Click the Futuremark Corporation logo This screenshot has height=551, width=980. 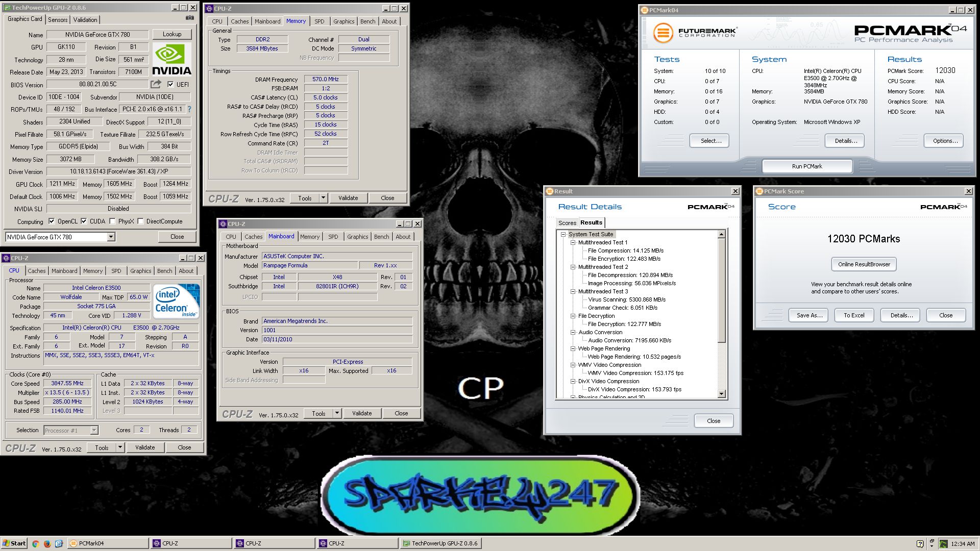pyautogui.click(x=695, y=33)
